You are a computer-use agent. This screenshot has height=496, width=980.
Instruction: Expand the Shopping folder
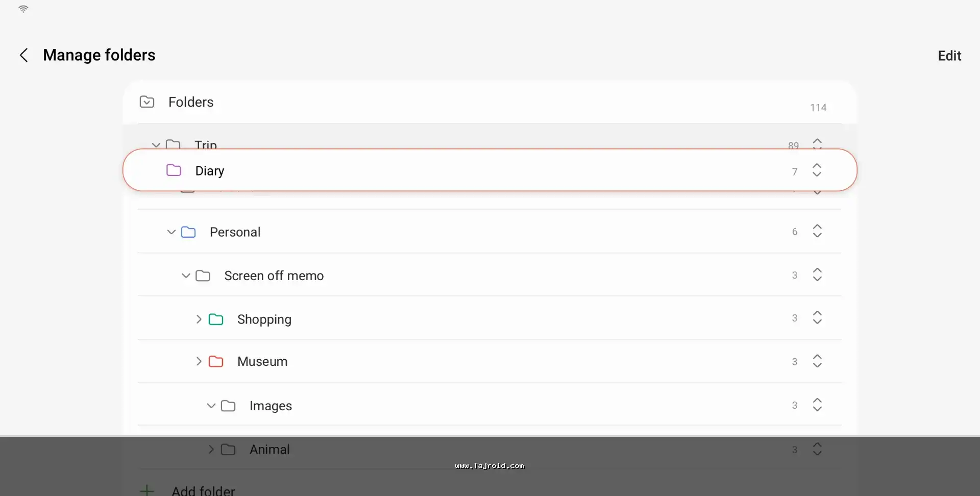[199, 319]
